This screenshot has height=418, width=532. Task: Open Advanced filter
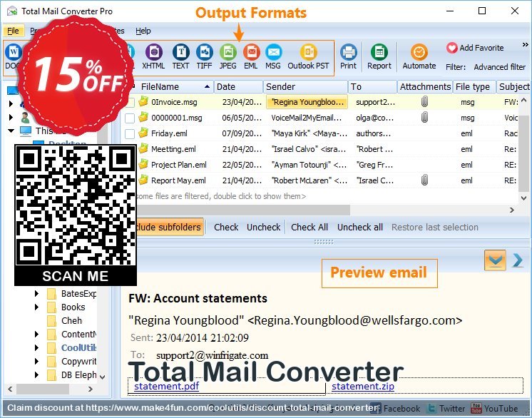pyautogui.click(x=499, y=67)
